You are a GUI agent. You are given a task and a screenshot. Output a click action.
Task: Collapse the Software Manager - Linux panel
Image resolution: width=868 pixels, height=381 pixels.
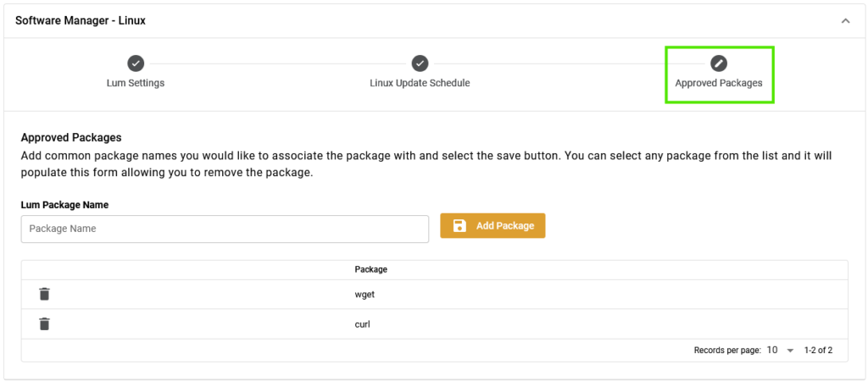pyautogui.click(x=845, y=21)
